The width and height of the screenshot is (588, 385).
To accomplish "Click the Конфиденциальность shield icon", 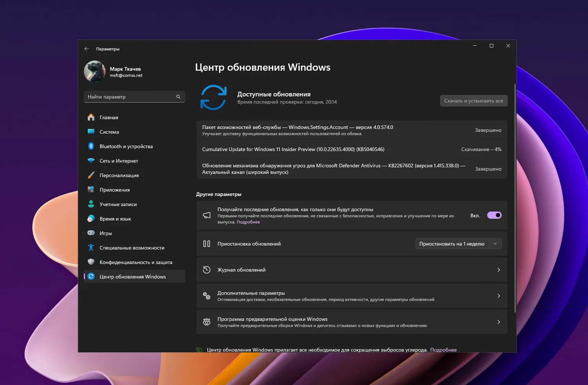I will pyautogui.click(x=91, y=262).
